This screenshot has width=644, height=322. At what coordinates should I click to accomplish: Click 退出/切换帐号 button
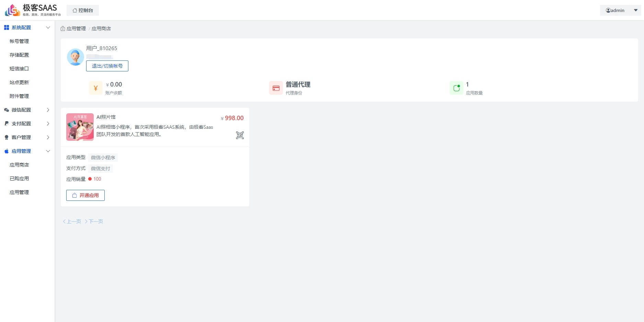pyautogui.click(x=107, y=66)
